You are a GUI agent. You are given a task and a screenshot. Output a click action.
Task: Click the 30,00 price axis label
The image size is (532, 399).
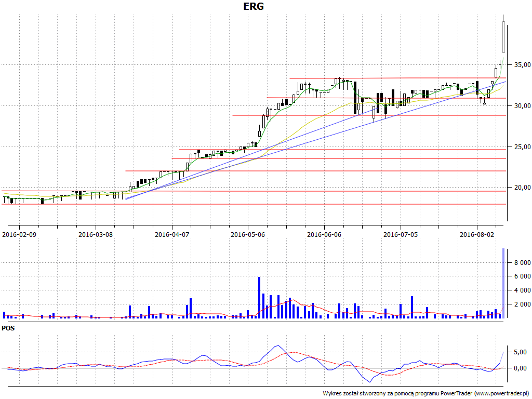click(522, 106)
